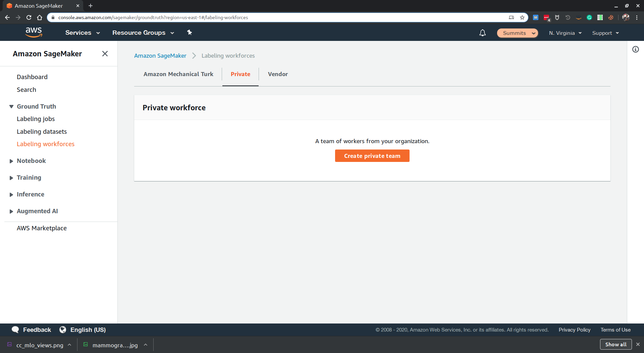Go to Labeling datasets
Screen dimensions: 644x353
click(42, 131)
